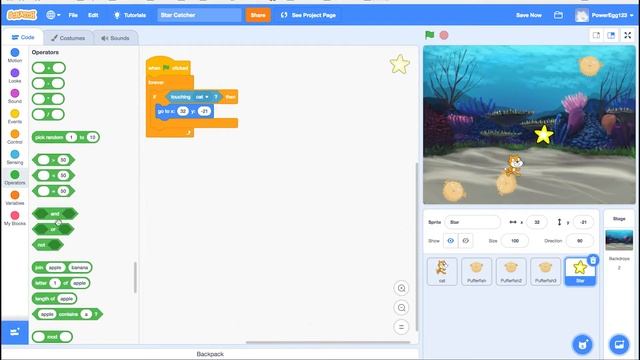Click the join apple banana block
The image size is (640, 360).
[x=62, y=267]
